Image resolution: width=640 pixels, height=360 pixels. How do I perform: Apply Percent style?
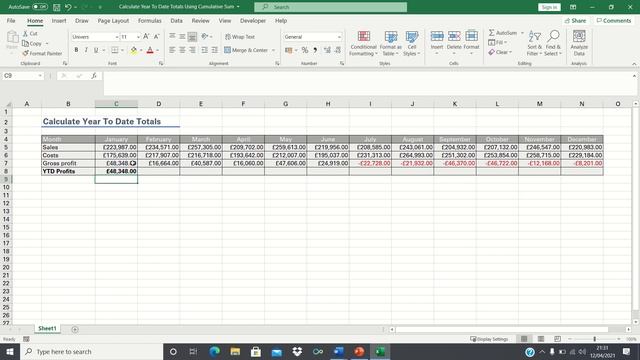point(304,50)
